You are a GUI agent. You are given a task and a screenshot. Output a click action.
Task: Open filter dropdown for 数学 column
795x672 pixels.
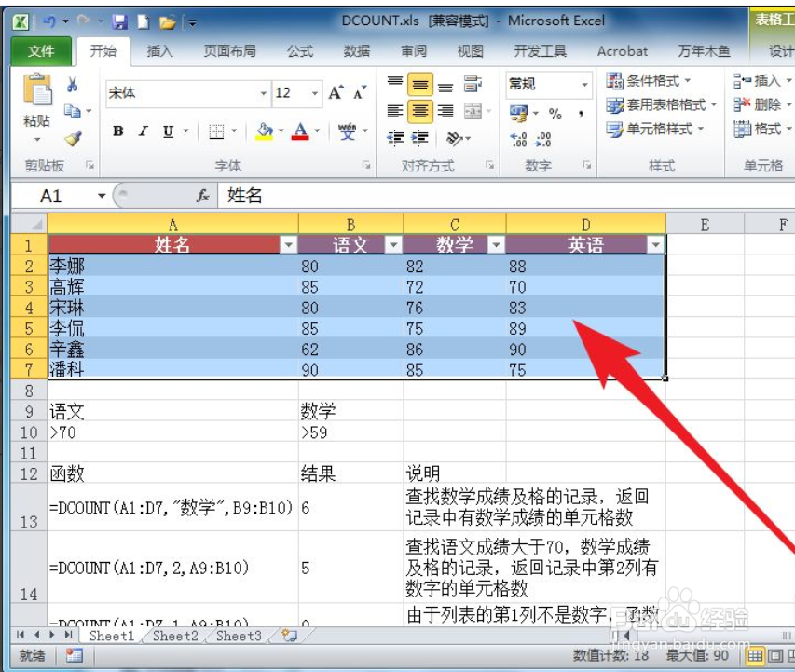click(x=497, y=245)
